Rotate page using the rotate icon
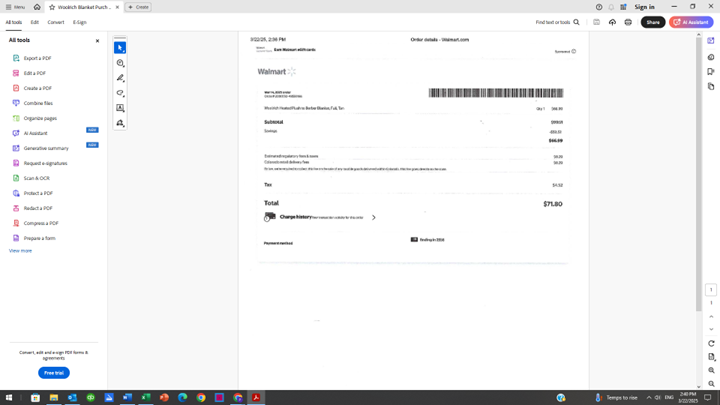720x405 pixels. [x=711, y=343]
